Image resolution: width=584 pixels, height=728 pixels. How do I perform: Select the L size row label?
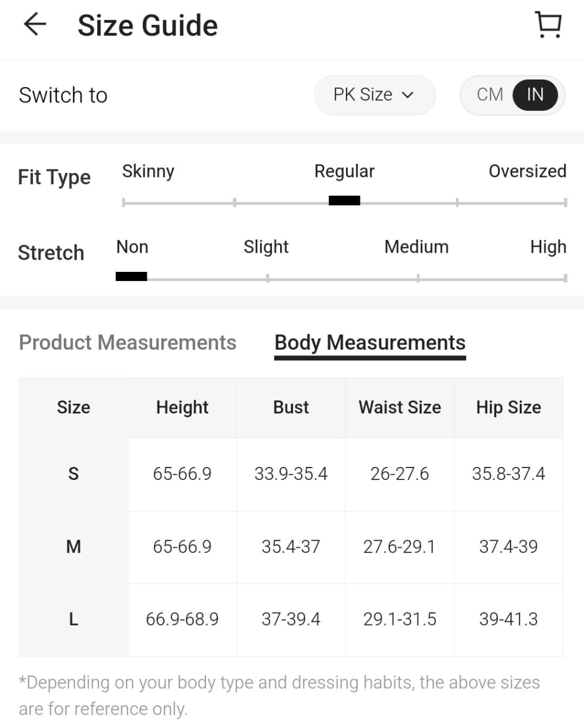(73, 619)
